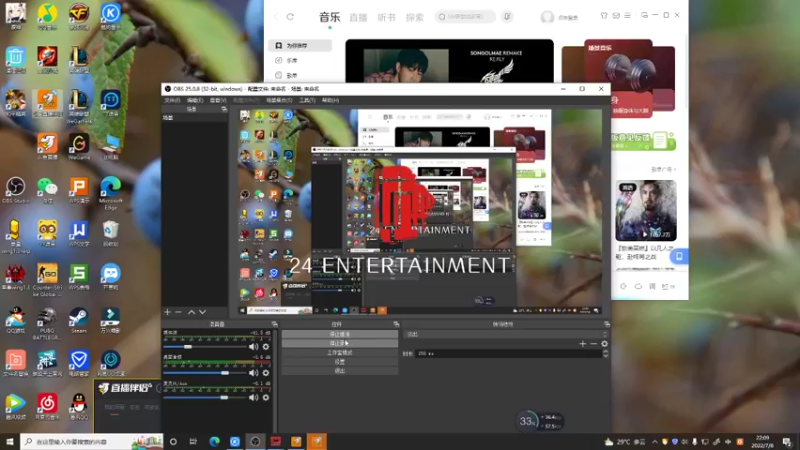Open the music player main menu icon
The image size is (800, 450).
[628, 16]
